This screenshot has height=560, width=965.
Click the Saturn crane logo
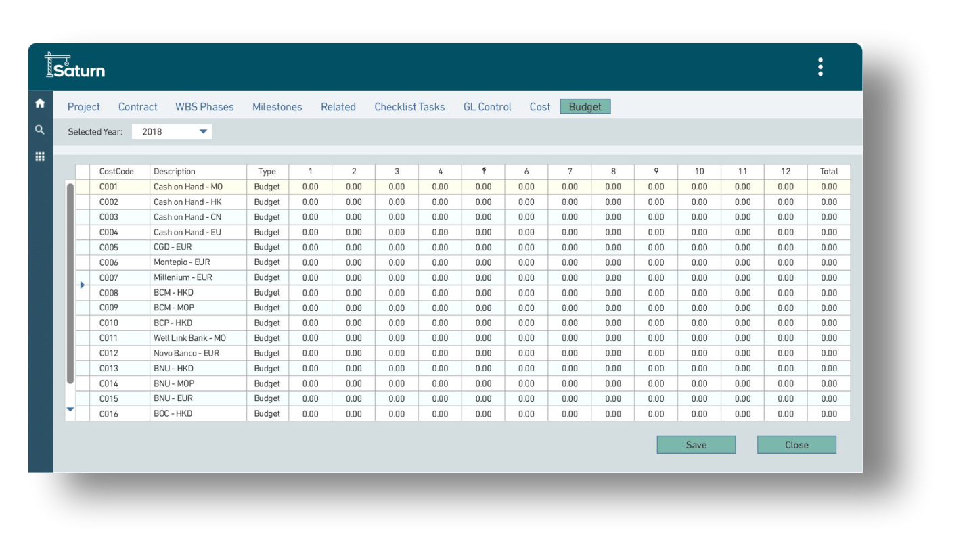tap(74, 66)
